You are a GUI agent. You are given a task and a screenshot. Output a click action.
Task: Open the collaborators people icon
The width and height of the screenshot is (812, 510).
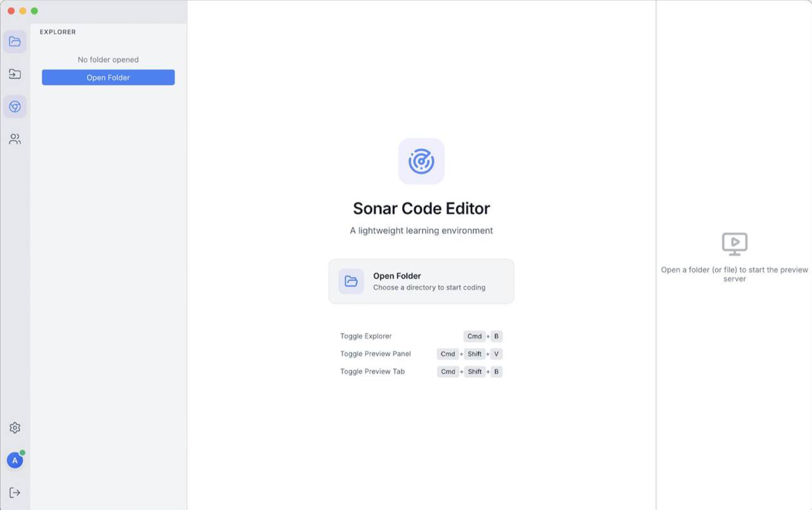pos(15,139)
